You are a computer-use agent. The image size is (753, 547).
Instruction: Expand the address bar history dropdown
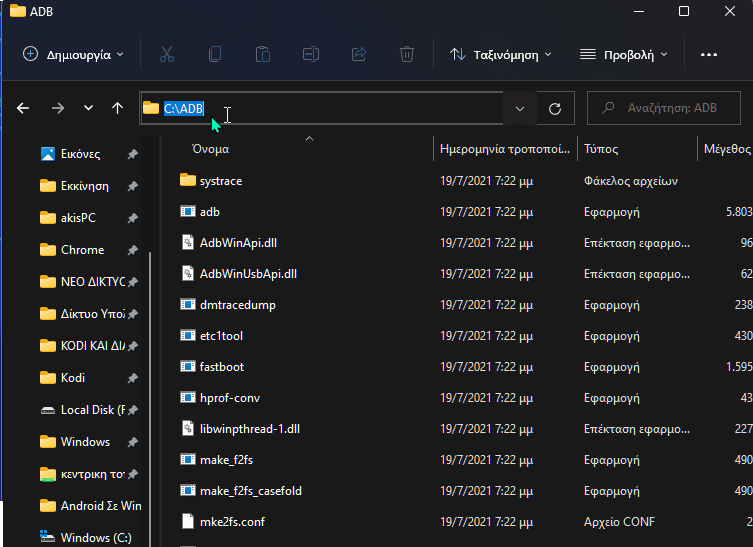click(520, 109)
